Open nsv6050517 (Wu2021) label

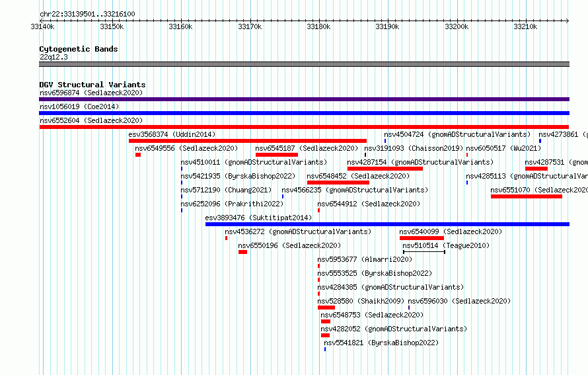[503, 148]
